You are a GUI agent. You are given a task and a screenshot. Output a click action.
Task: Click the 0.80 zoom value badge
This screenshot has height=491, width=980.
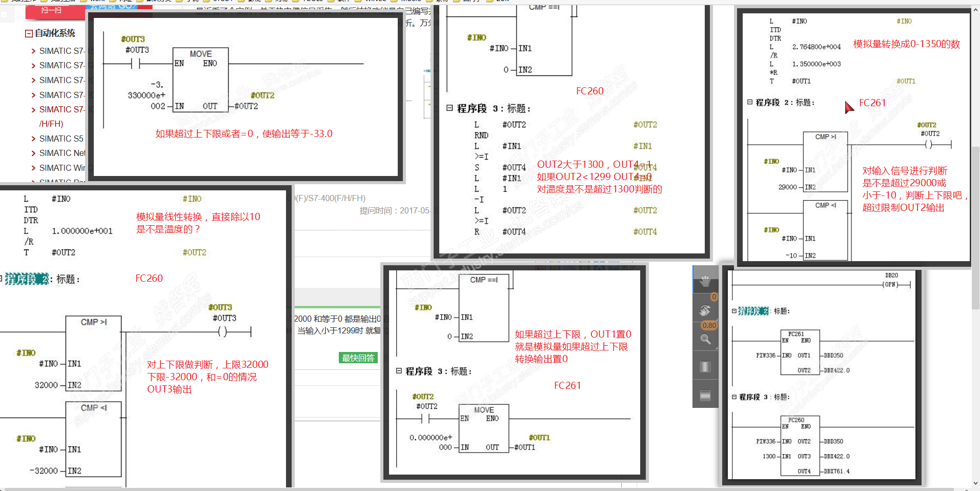pyautogui.click(x=709, y=325)
